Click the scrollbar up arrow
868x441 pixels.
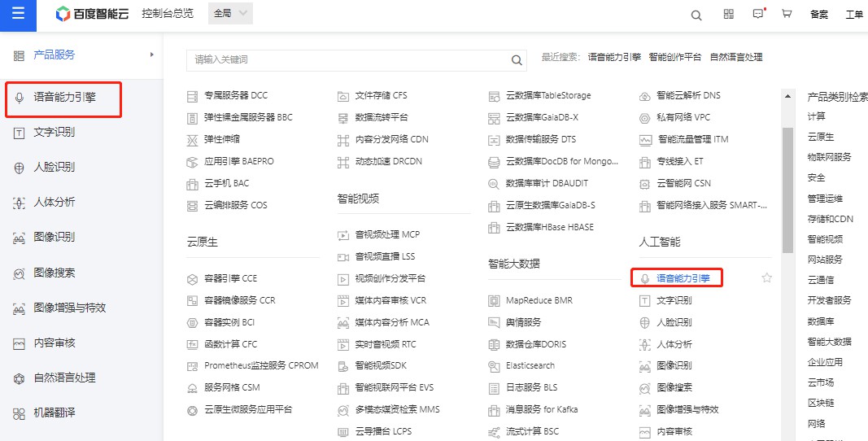(787, 96)
